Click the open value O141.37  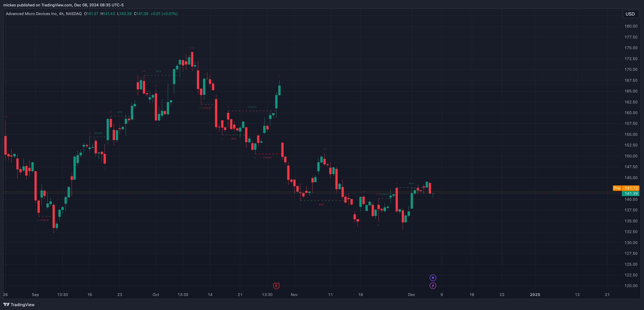[91, 14]
